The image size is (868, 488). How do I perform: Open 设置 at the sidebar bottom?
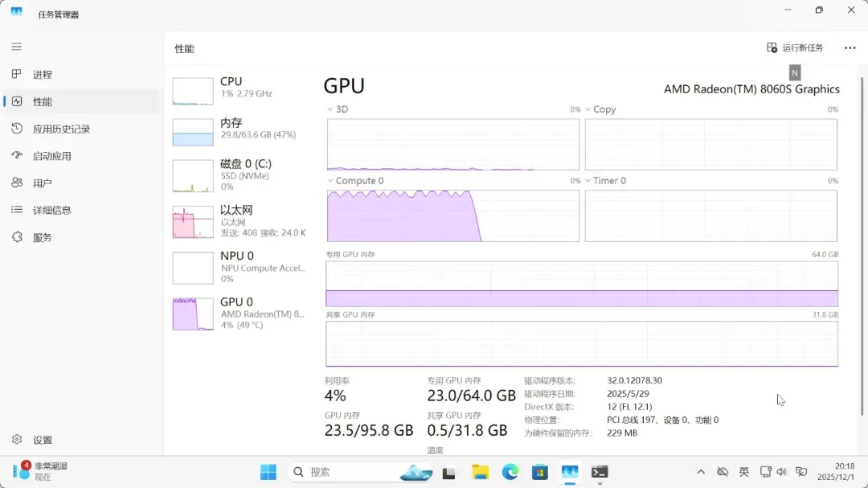pyautogui.click(x=42, y=440)
